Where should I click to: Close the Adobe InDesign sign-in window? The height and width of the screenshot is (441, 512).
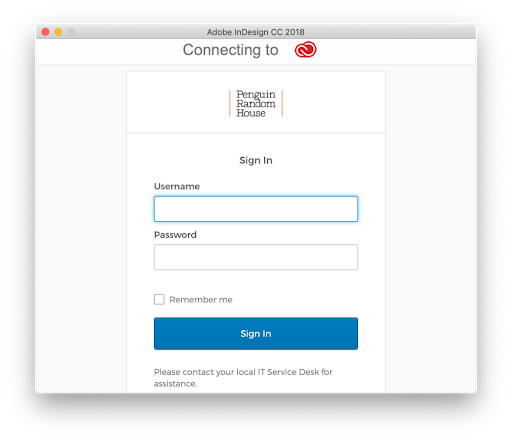(x=45, y=32)
